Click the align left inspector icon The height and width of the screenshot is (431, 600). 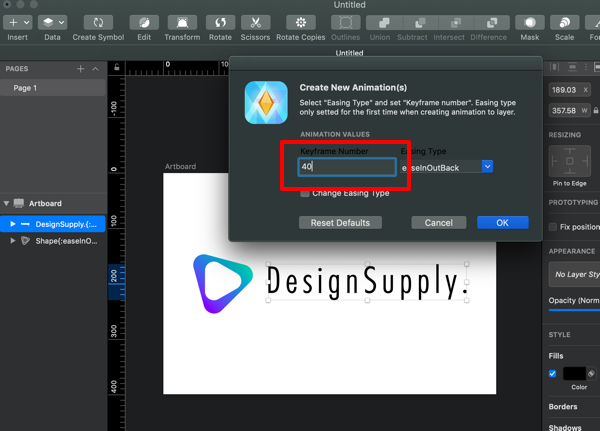tap(554, 67)
